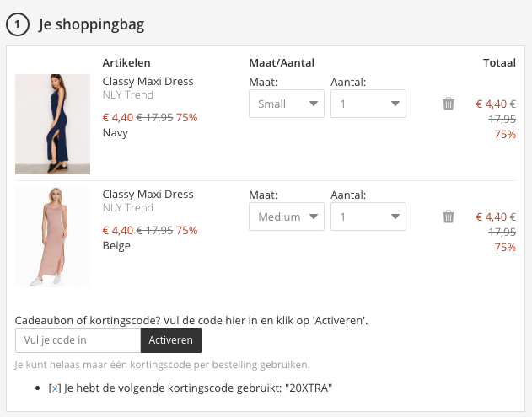
Task: Open the Classy Maxi Dress title for Beige
Action: (x=148, y=195)
